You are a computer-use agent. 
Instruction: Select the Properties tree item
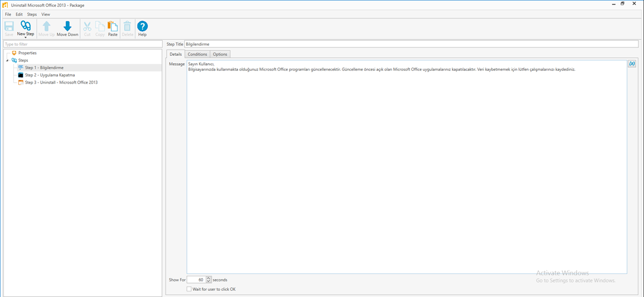pyautogui.click(x=27, y=53)
